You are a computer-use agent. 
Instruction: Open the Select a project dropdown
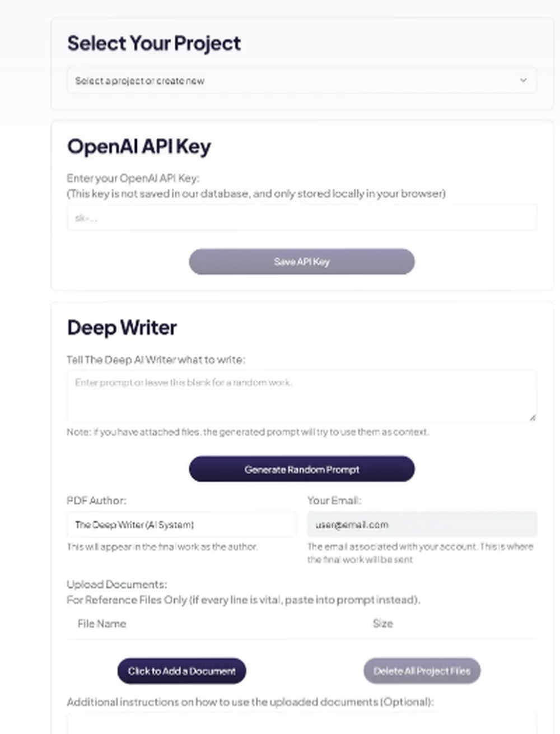coord(301,81)
